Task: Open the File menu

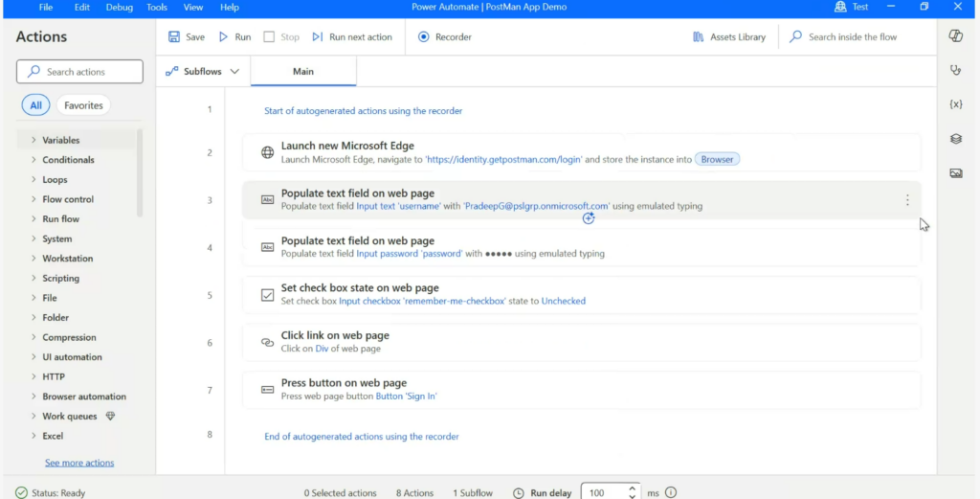Action: (46, 7)
